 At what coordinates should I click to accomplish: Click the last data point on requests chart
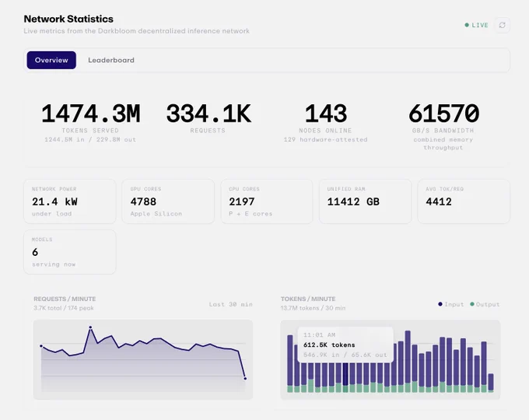point(245,379)
